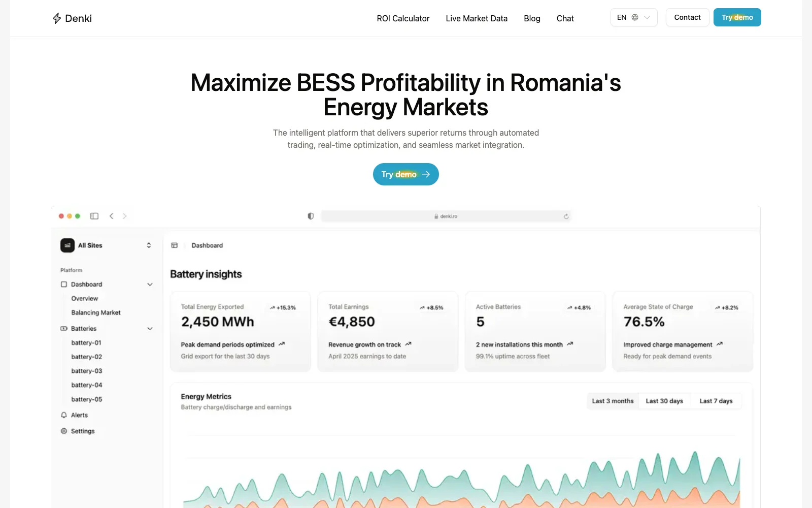Click trend icon after Improved charge management

719,344
